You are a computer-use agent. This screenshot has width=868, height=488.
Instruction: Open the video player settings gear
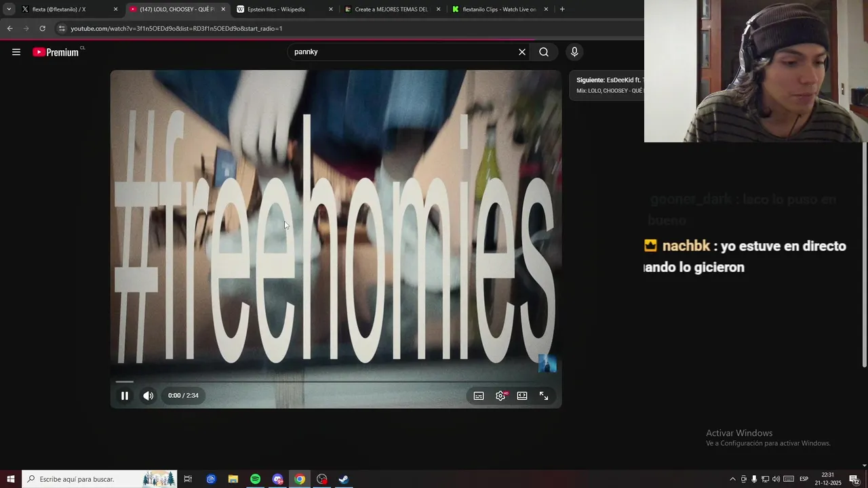pyautogui.click(x=500, y=396)
